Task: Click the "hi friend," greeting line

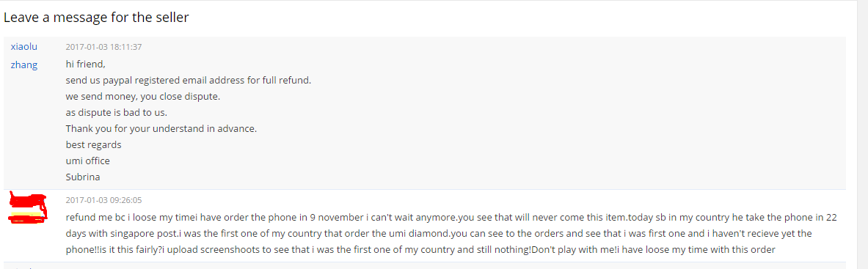Action: (85, 65)
